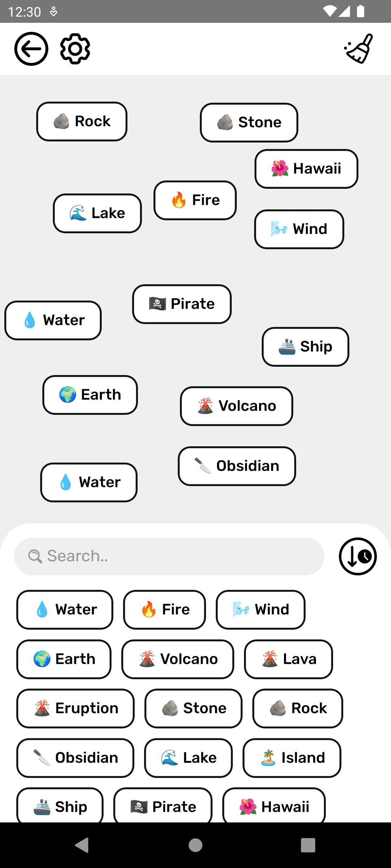Screen dimensions: 391x868
Task: Open the settings gear icon
Action: click(x=75, y=49)
